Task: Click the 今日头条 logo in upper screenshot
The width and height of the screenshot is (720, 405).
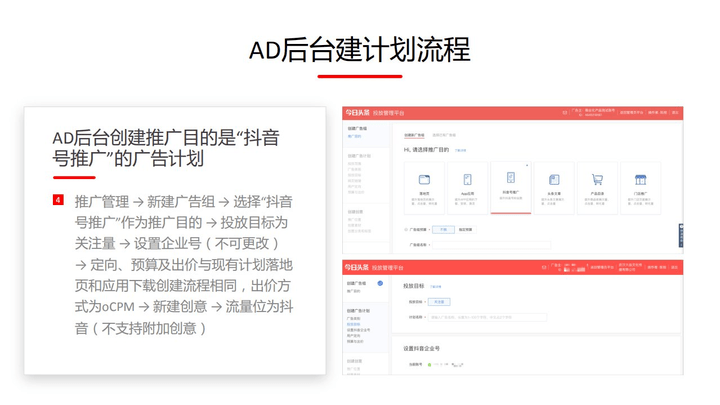Action: point(356,114)
